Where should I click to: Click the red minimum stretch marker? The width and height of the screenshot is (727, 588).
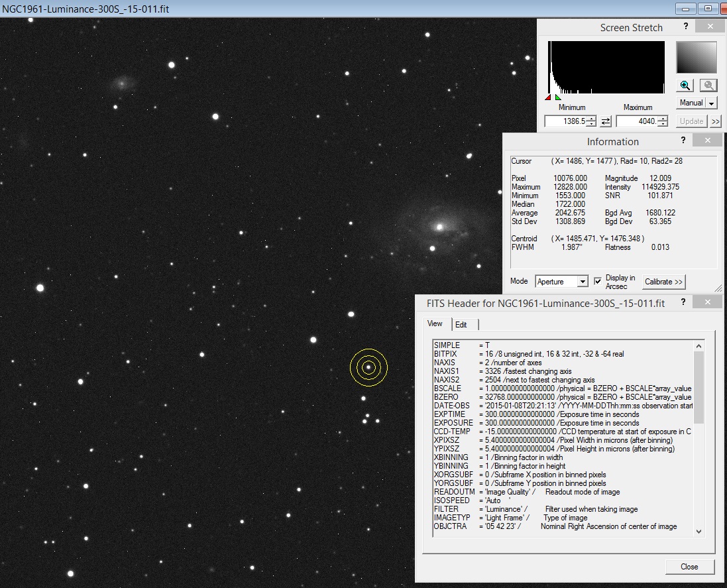tap(547, 97)
